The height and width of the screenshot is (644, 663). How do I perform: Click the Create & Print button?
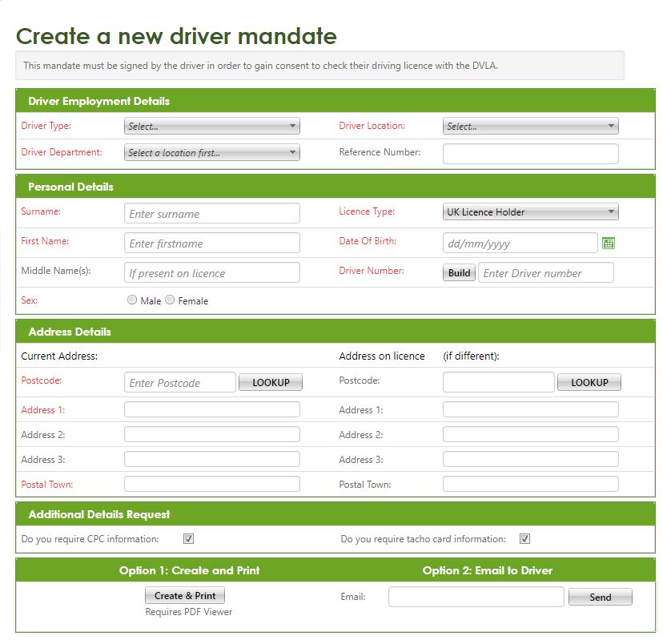(185, 596)
